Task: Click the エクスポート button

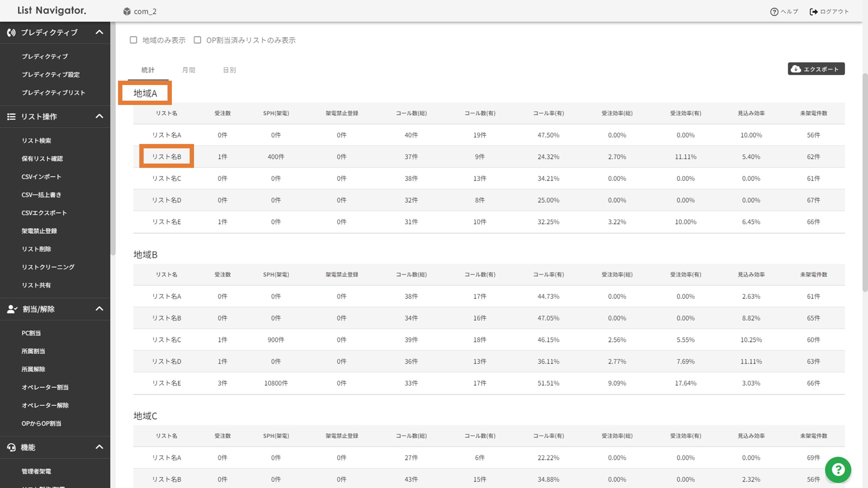Action: 816,69
